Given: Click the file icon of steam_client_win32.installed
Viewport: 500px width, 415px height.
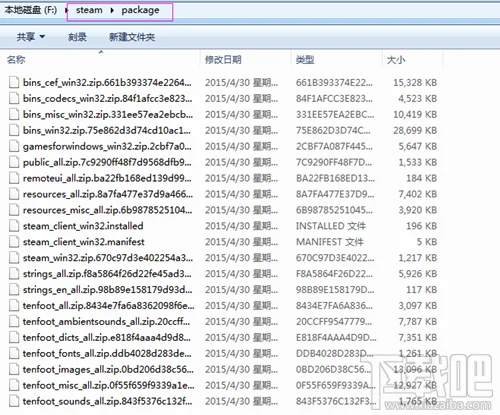Looking at the screenshot, I should point(14,226).
